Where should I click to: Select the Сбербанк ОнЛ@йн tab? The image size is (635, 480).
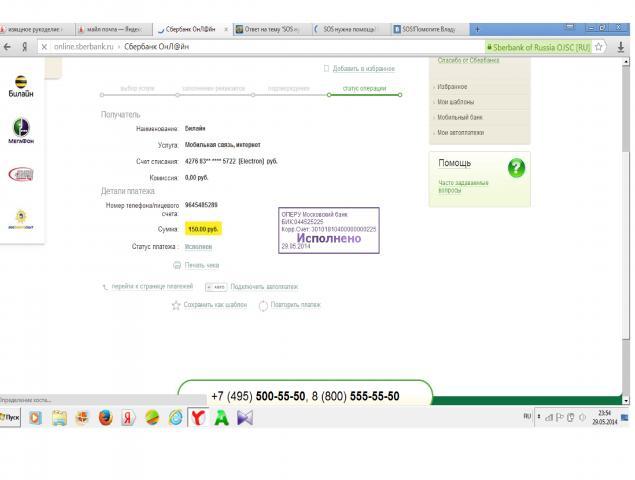pyautogui.click(x=190, y=29)
